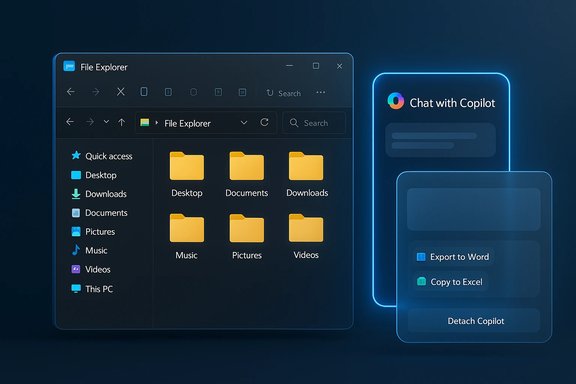Click the highlighted copy icon in toolbar

[144, 92]
